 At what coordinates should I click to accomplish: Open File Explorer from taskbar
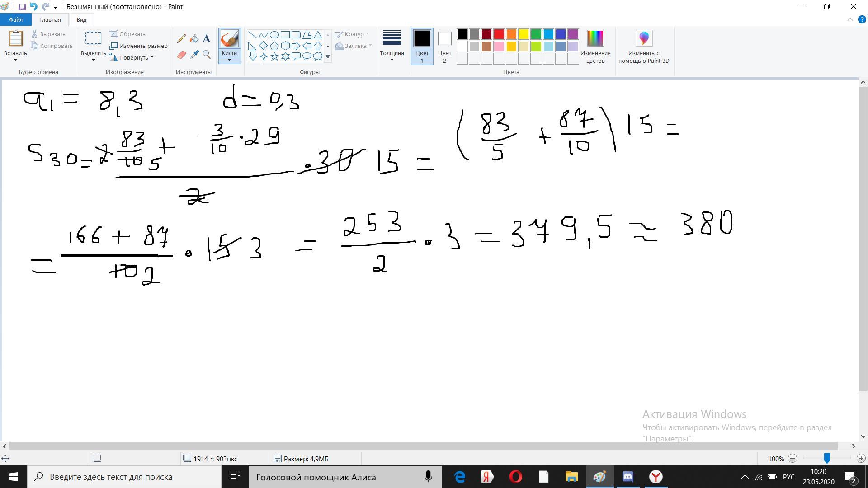tap(571, 477)
